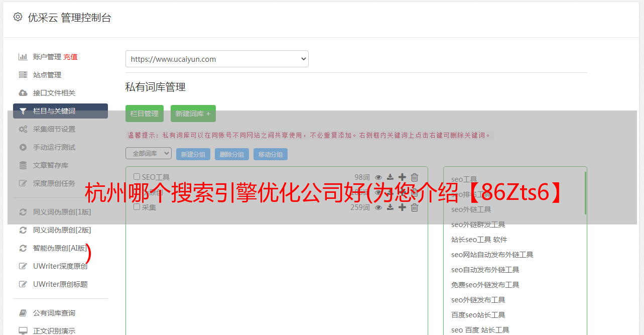644x335 pixels.
Task: Delete the 采集 library with trash icon
Action: pyautogui.click(x=415, y=207)
